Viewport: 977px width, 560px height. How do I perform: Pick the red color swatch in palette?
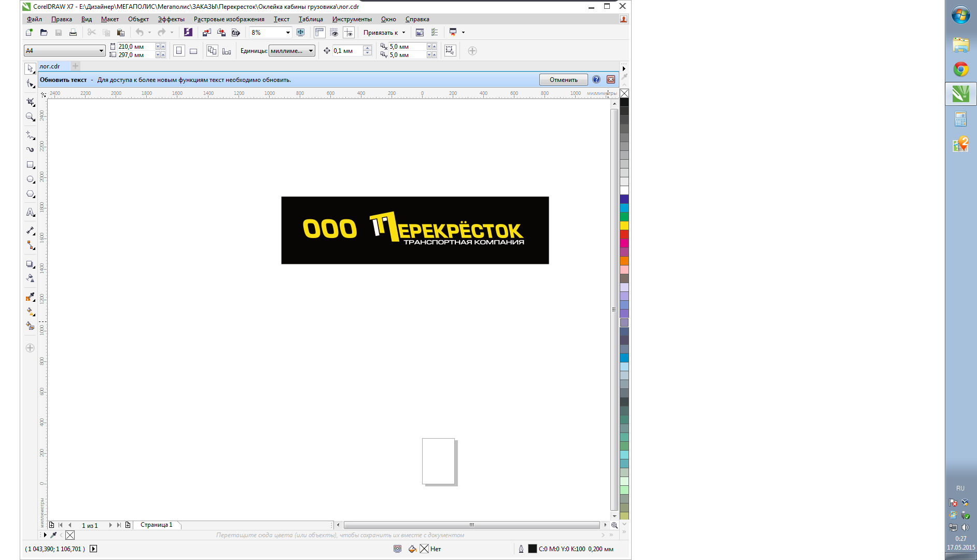(x=624, y=234)
